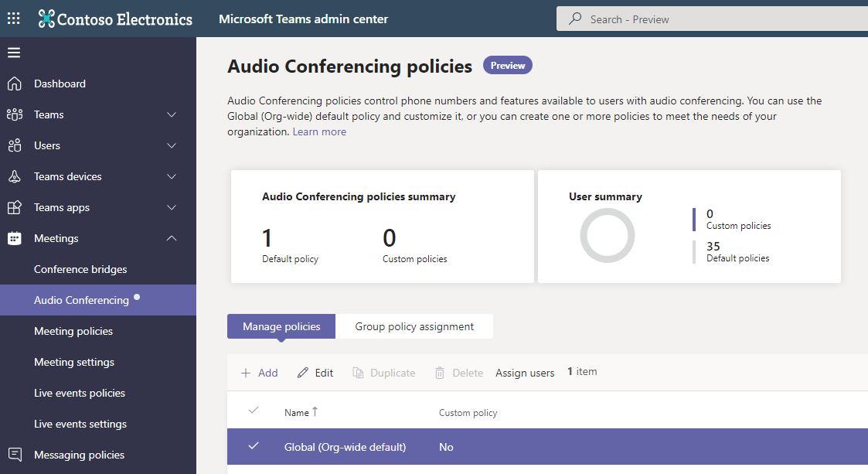The width and height of the screenshot is (868, 474).
Task: Click the Teams devices bell icon
Action: (15, 176)
